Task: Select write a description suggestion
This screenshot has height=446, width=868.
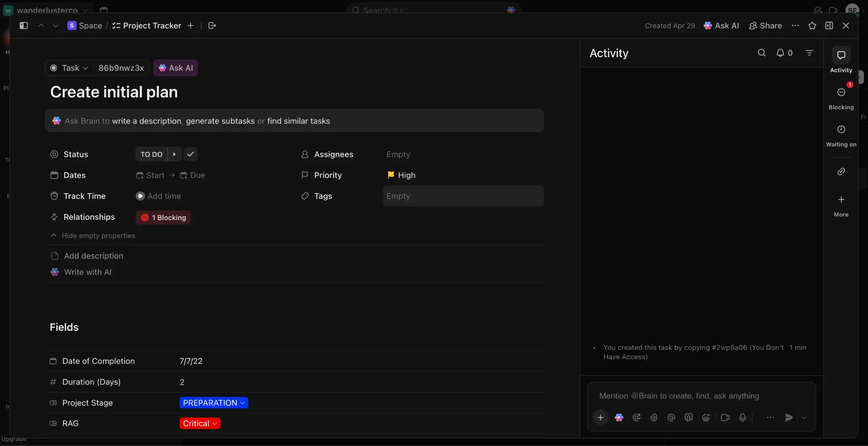Action: coord(147,121)
